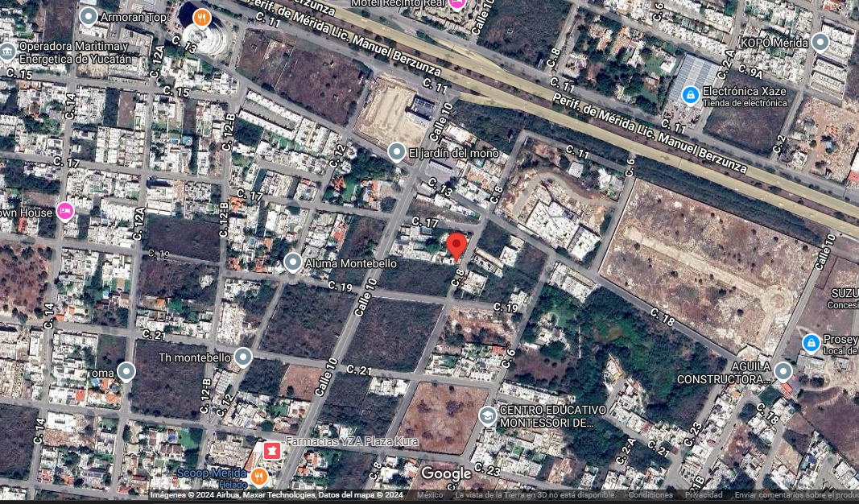This screenshot has height=504, width=859.
Task: Open the KOPÓ Mérida place pin
Action: tap(820, 42)
